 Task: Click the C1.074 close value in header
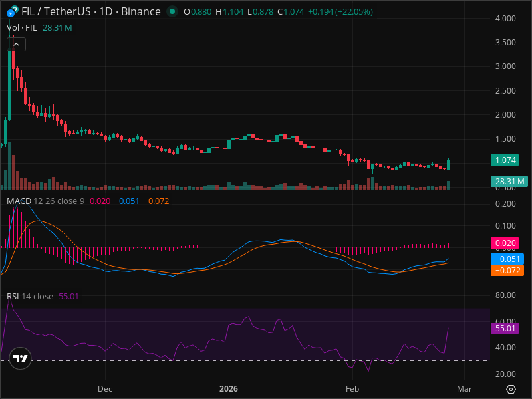coord(291,12)
